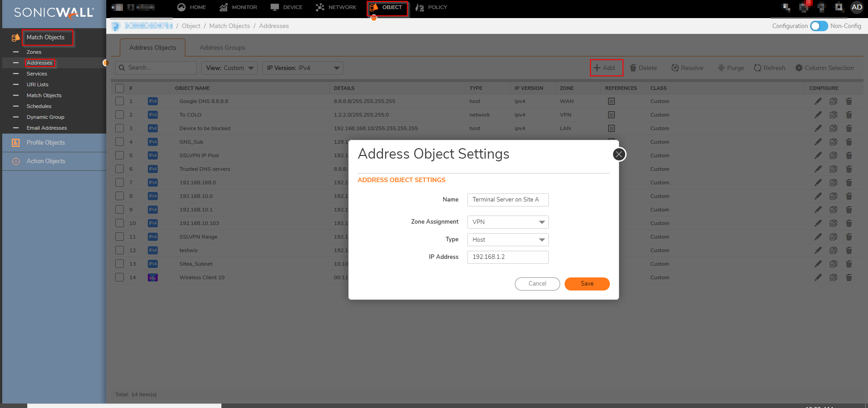The width and height of the screenshot is (868, 408).
Task: Switch to the Address Groups tab
Action: tap(222, 47)
